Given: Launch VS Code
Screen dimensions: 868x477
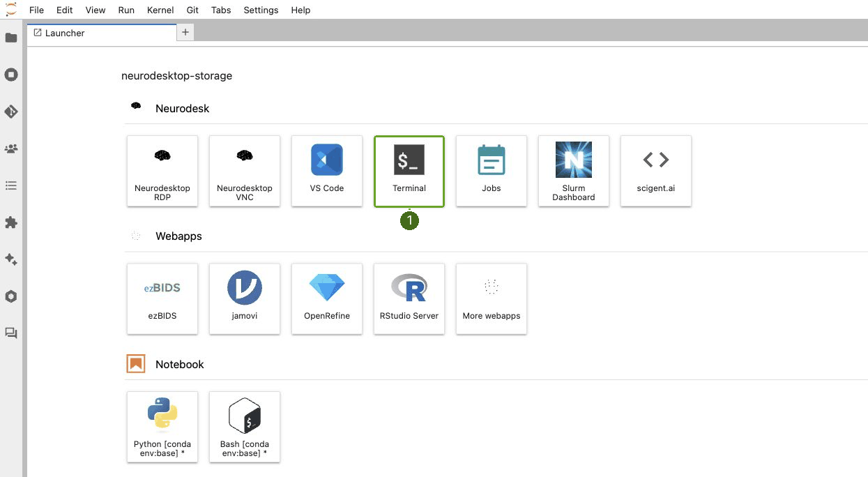Looking at the screenshot, I should pyautogui.click(x=327, y=171).
